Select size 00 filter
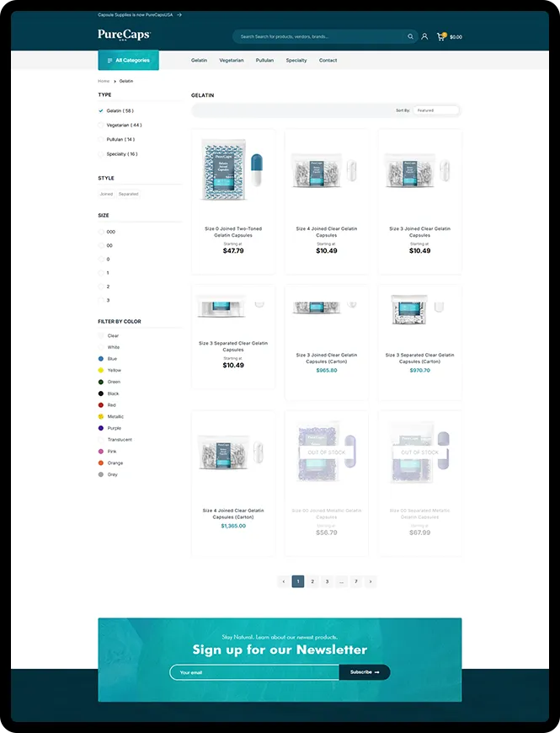Screen dimensions: 560x733 pyautogui.click(x=101, y=245)
